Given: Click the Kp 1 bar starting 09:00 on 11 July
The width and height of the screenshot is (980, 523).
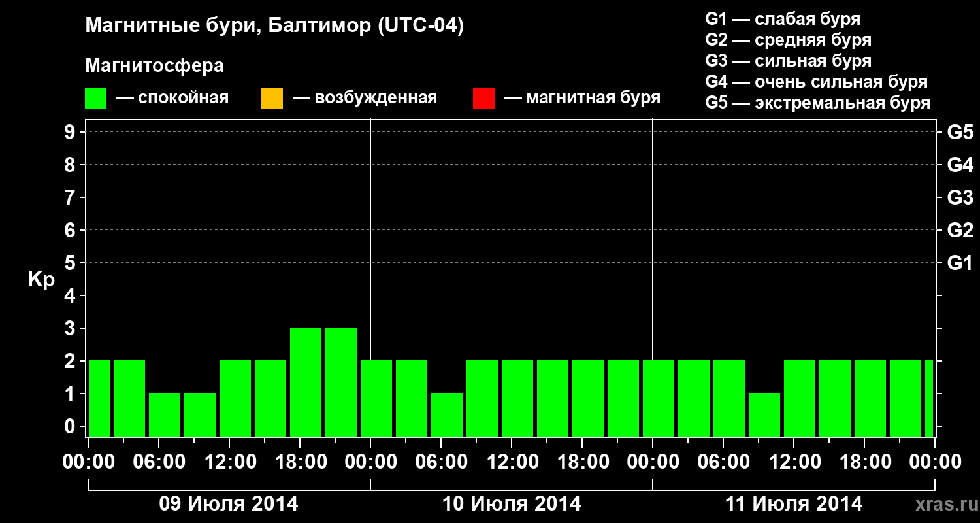Looking at the screenshot, I should coord(764,414).
